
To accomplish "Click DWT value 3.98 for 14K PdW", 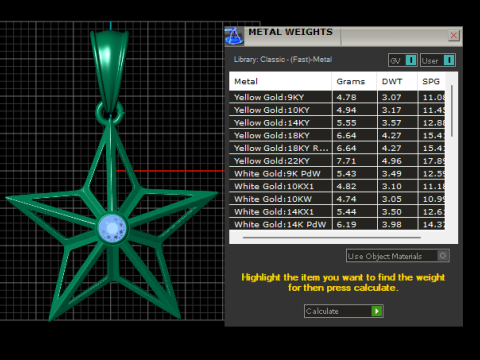I will 392,224.
